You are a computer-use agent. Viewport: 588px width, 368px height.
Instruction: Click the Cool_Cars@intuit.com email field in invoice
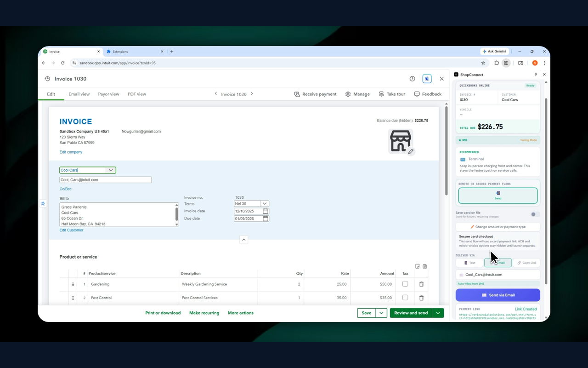point(105,180)
